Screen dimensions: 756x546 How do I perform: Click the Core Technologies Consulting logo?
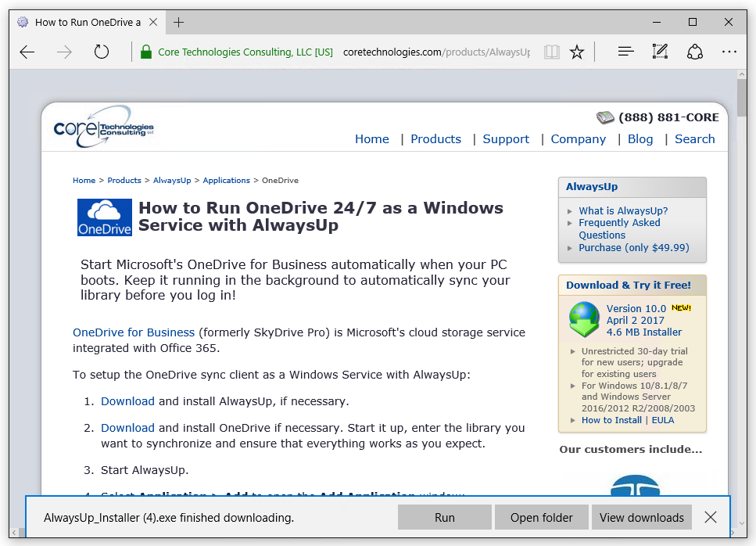(103, 127)
